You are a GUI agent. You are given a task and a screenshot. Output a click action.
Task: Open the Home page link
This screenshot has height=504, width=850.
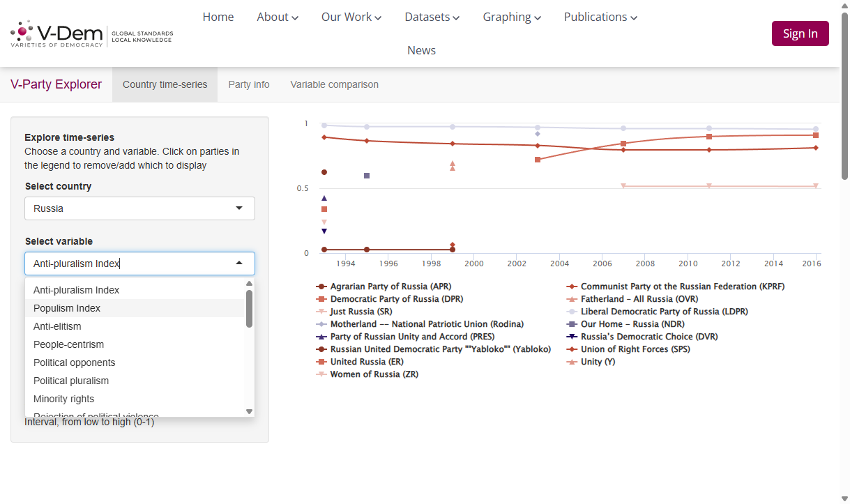click(218, 17)
